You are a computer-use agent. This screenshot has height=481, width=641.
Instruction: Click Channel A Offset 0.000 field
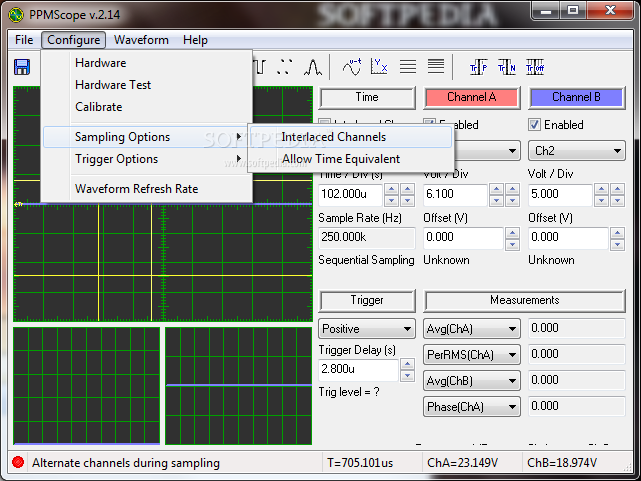tap(463, 237)
